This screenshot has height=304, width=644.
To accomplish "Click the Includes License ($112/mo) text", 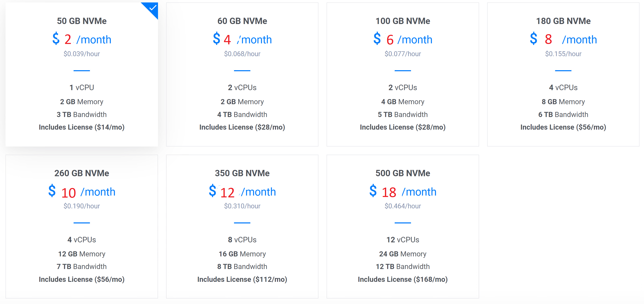I will click(242, 280).
